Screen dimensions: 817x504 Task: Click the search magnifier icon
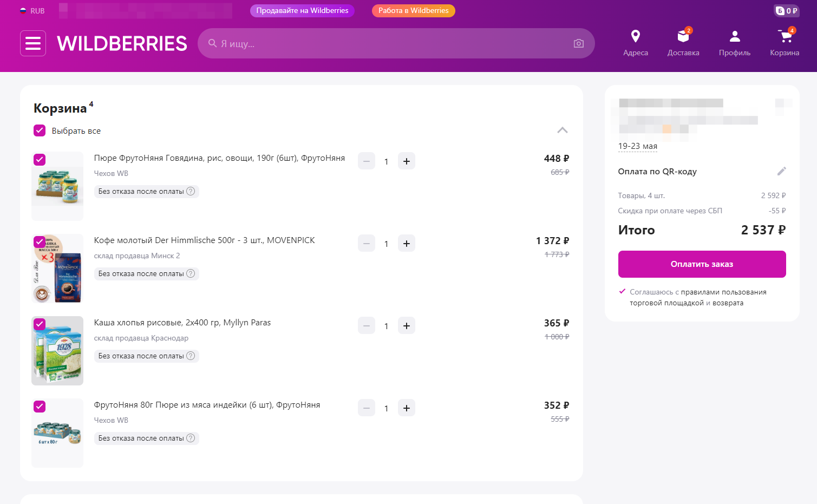tap(213, 43)
